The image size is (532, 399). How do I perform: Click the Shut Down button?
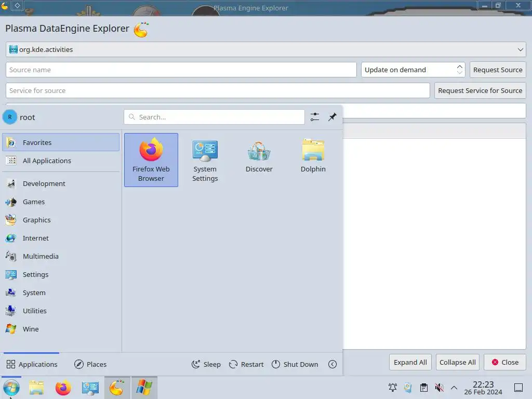[295, 364]
